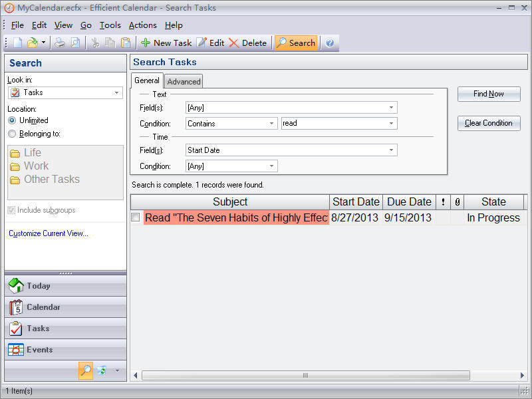532x399 pixels.
Task: Select the Read Seven Habits task row
Action: (x=329, y=217)
